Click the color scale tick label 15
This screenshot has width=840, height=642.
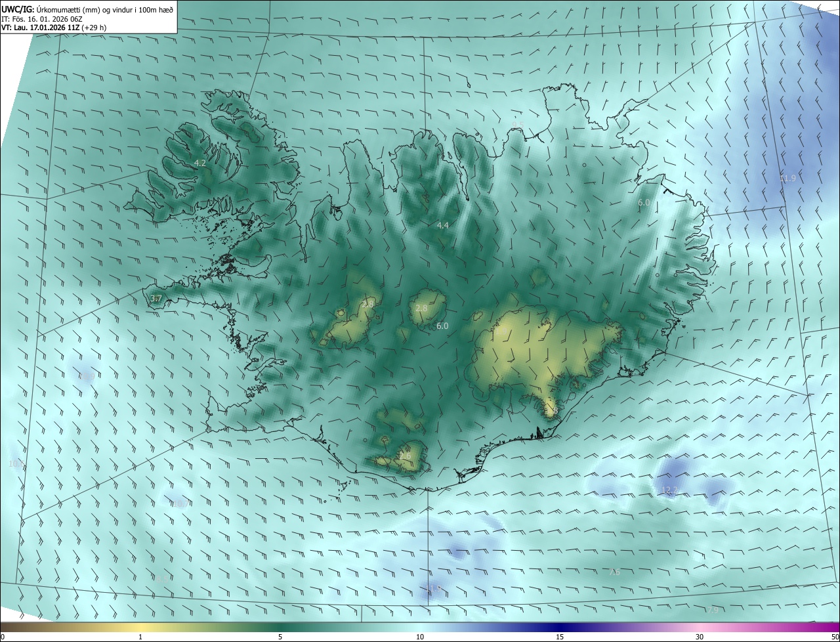(x=560, y=637)
